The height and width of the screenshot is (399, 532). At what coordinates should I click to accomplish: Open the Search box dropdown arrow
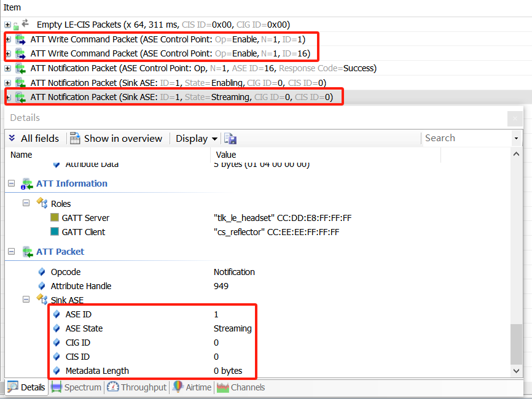pos(516,138)
